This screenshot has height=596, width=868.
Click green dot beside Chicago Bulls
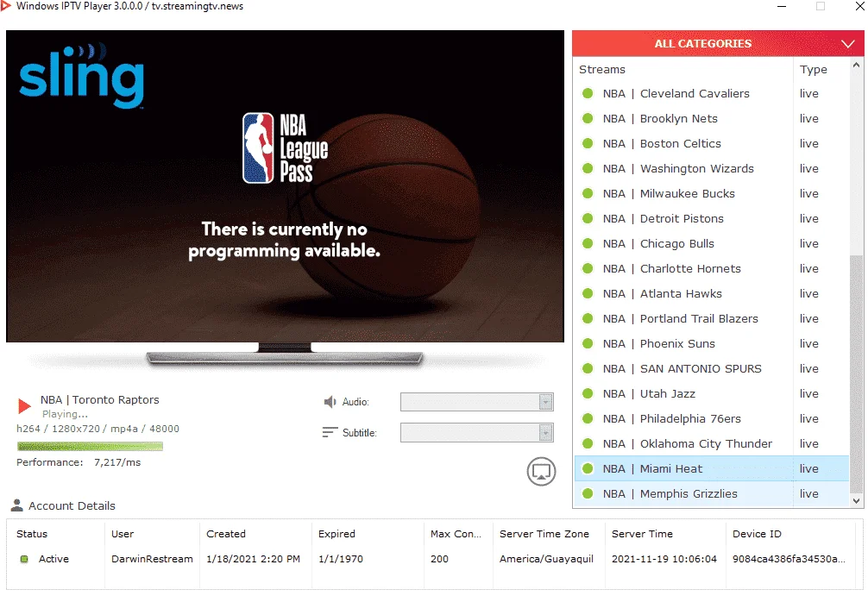(588, 243)
